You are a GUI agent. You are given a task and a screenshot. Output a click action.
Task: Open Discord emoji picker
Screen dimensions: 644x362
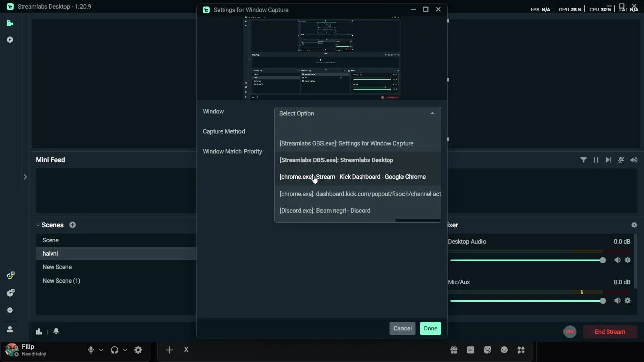pyautogui.click(x=504, y=350)
